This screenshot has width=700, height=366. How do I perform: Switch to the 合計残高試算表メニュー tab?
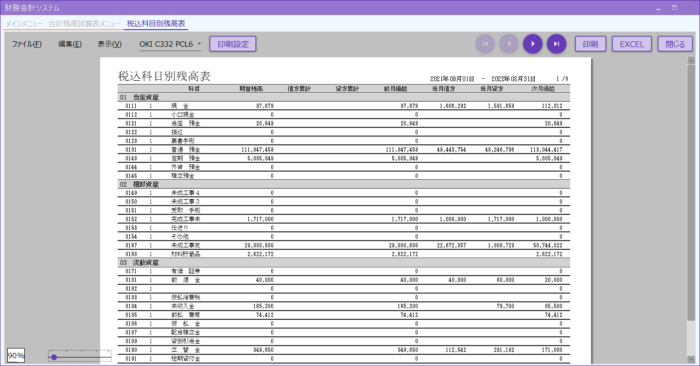84,24
